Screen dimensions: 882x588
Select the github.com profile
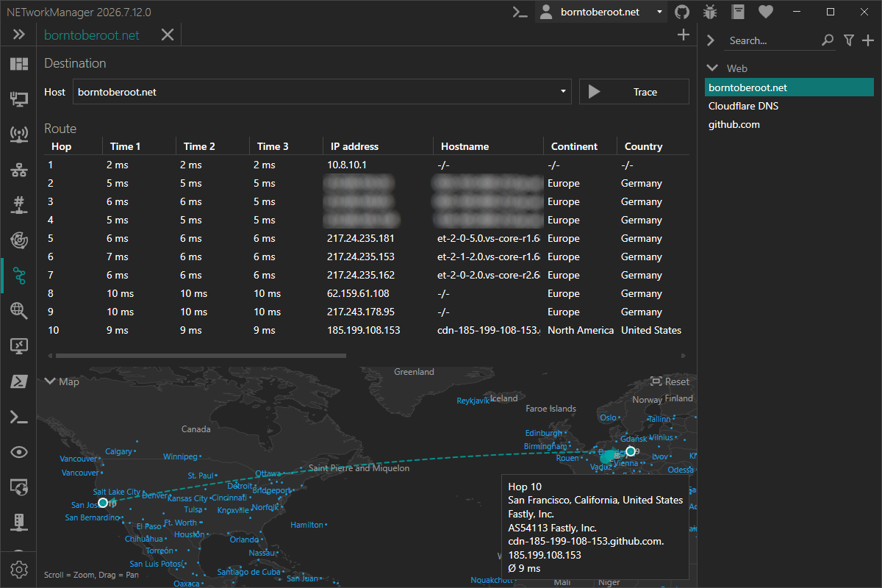pos(789,124)
